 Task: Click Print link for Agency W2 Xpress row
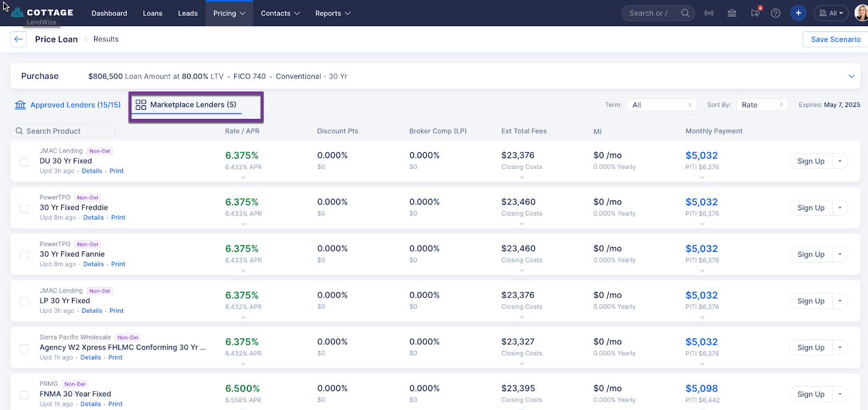116,358
